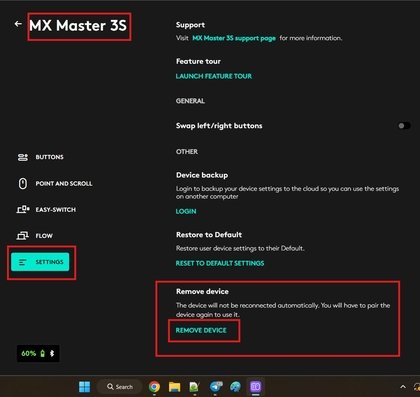Click the 60% battery level text
This screenshot has height=397, width=420.
[29, 354]
